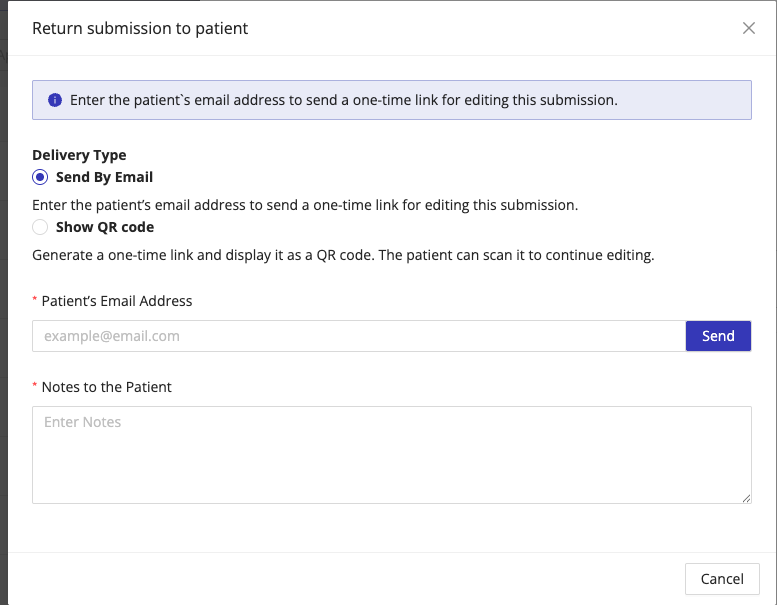Click the red asterisk beside Notes to the Patient

pyautogui.click(x=35, y=387)
